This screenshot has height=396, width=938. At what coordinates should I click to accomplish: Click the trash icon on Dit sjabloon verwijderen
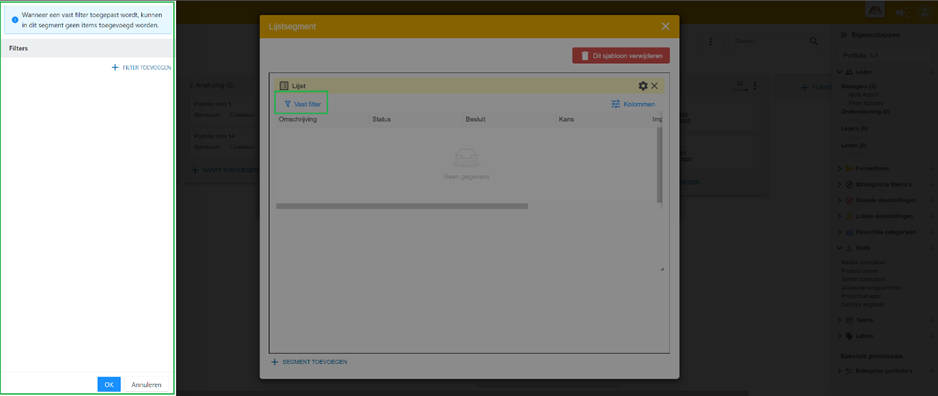tap(584, 56)
